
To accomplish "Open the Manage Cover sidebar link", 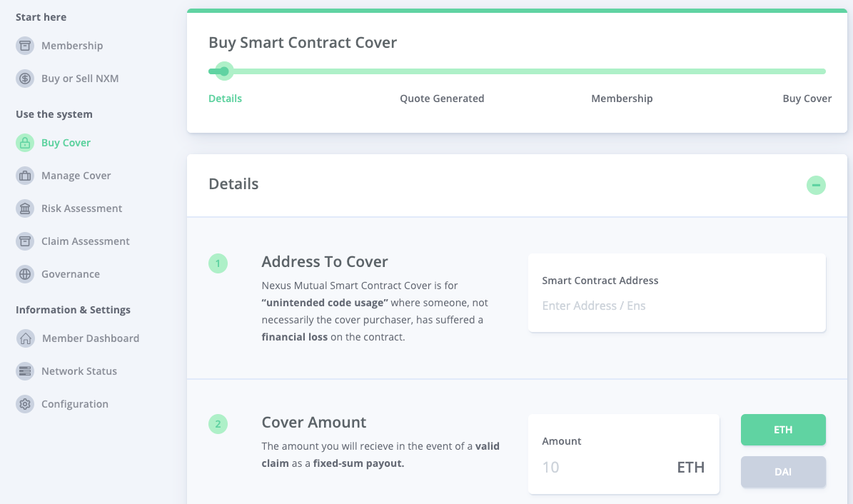I will point(76,176).
